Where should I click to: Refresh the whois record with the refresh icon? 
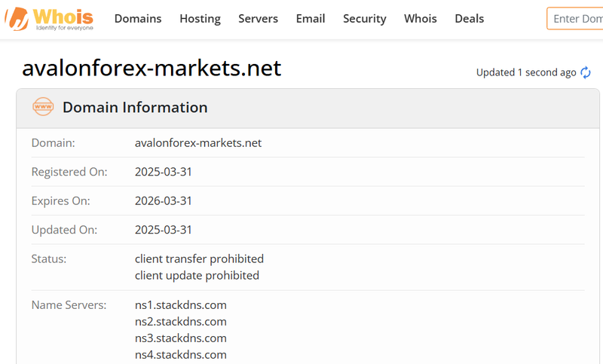pos(586,72)
